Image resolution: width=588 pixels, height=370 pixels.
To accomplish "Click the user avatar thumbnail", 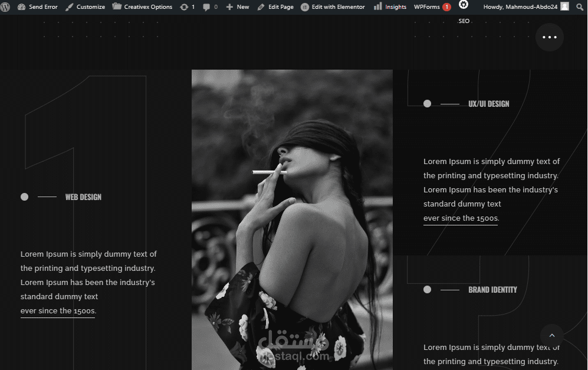I will 565,6.
